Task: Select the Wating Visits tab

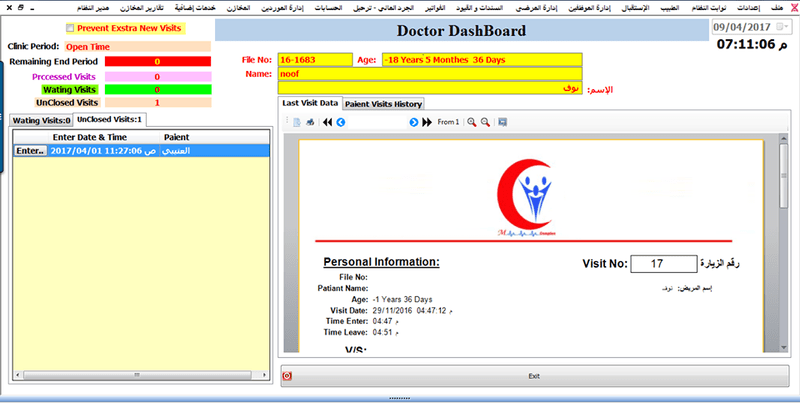Action: pyautogui.click(x=41, y=120)
